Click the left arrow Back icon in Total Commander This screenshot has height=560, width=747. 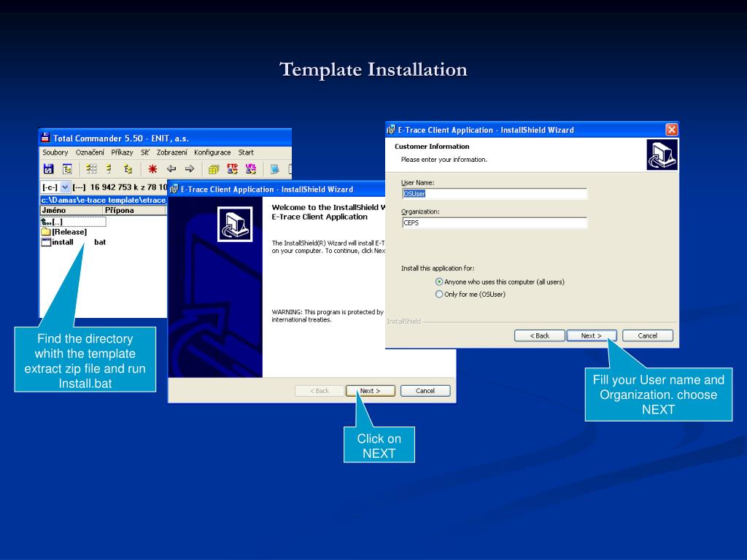tap(171, 168)
